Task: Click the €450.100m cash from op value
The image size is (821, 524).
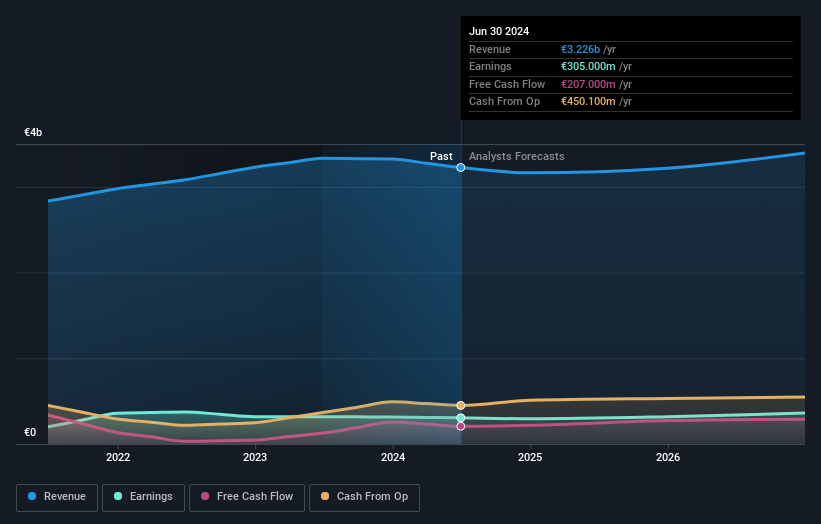Action: (x=588, y=102)
